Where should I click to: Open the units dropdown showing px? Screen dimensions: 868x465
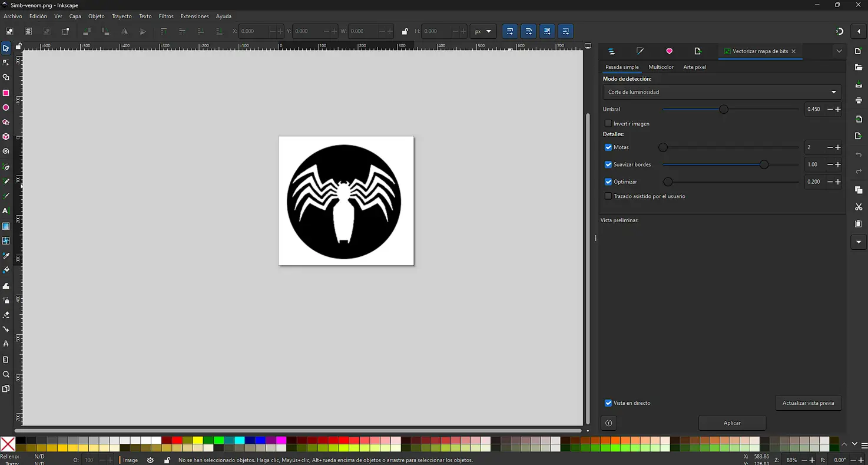coord(483,31)
